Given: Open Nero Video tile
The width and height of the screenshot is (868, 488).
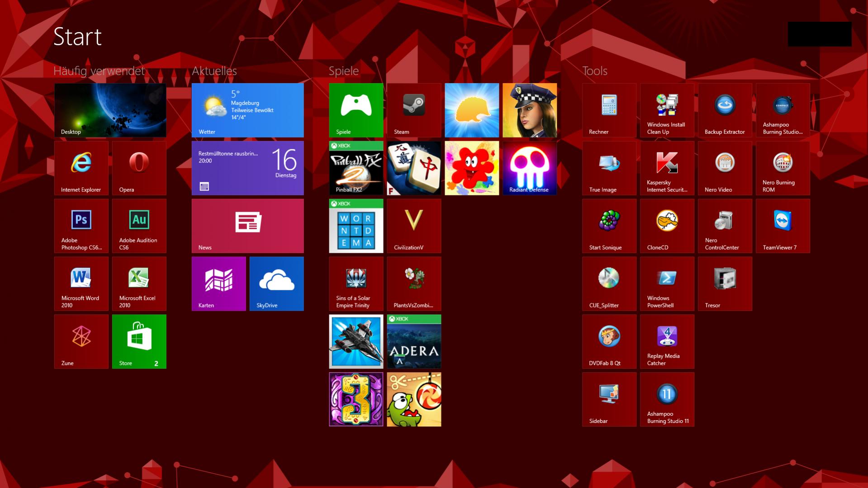Looking at the screenshot, I should (725, 168).
